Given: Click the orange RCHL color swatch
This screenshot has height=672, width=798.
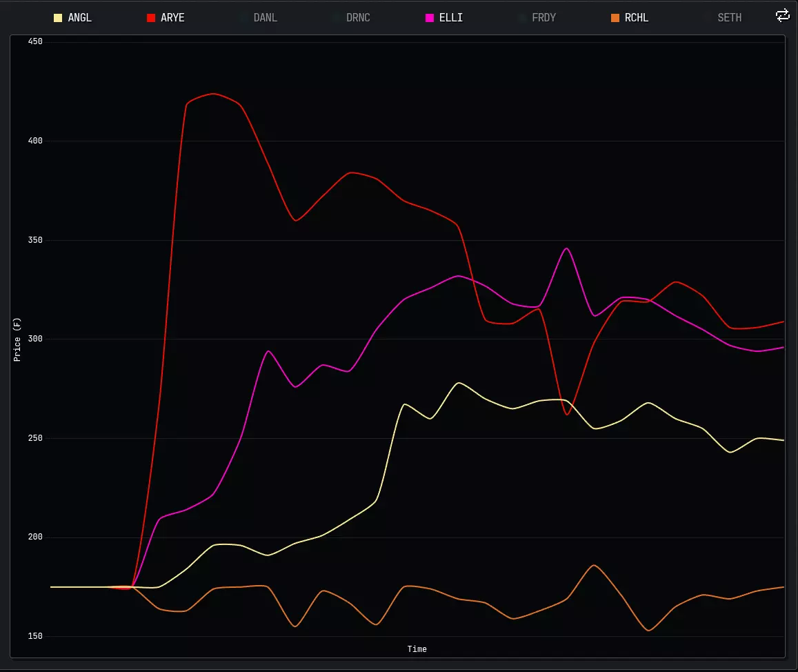Looking at the screenshot, I should (x=615, y=18).
